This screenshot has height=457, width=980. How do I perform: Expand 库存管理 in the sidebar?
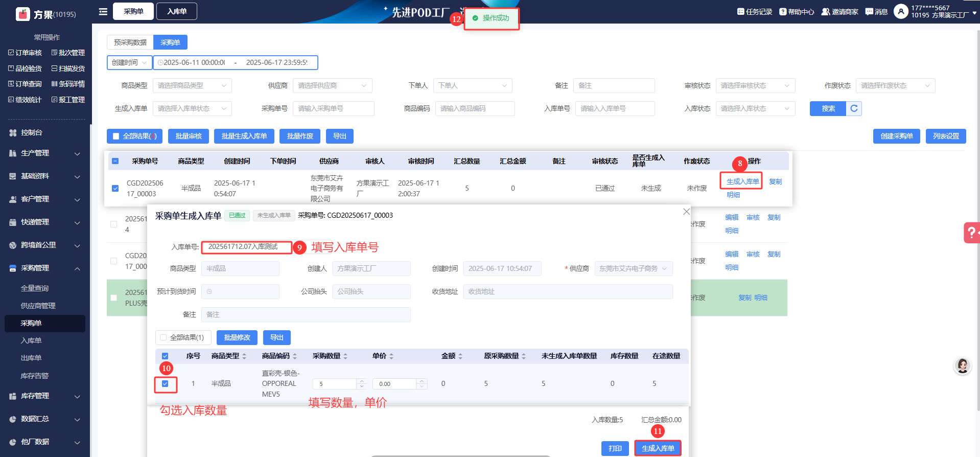(x=45, y=396)
